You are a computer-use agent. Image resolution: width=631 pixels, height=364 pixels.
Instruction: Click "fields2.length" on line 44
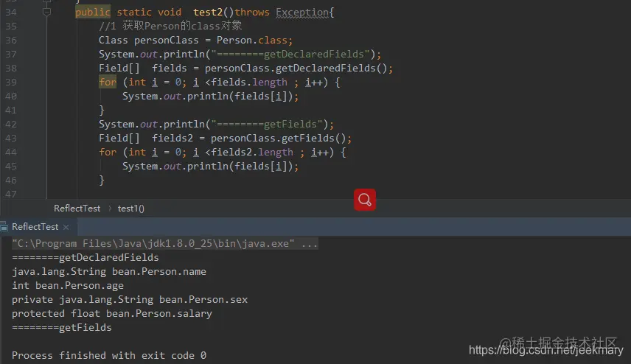click(252, 152)
